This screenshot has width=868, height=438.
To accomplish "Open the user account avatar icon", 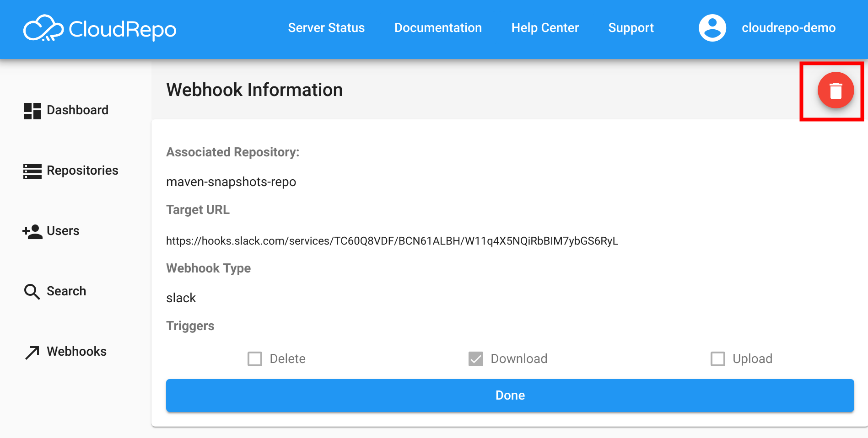I will click(x=712, y=28).
